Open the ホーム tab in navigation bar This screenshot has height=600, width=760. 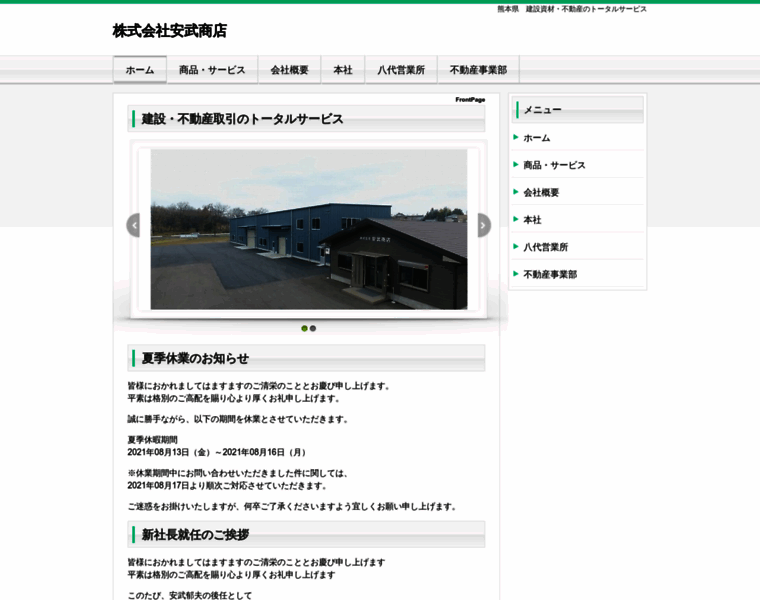(x=140, y=70)
